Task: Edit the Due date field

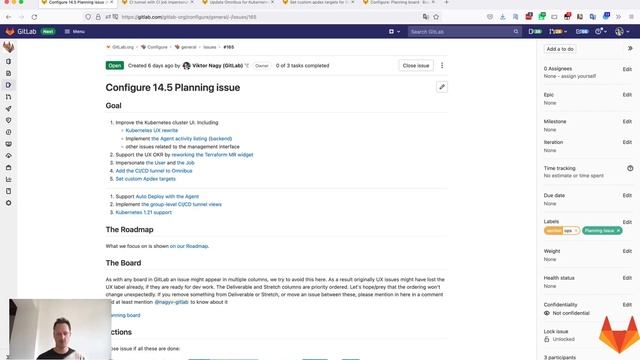Action: pos(627,195)
